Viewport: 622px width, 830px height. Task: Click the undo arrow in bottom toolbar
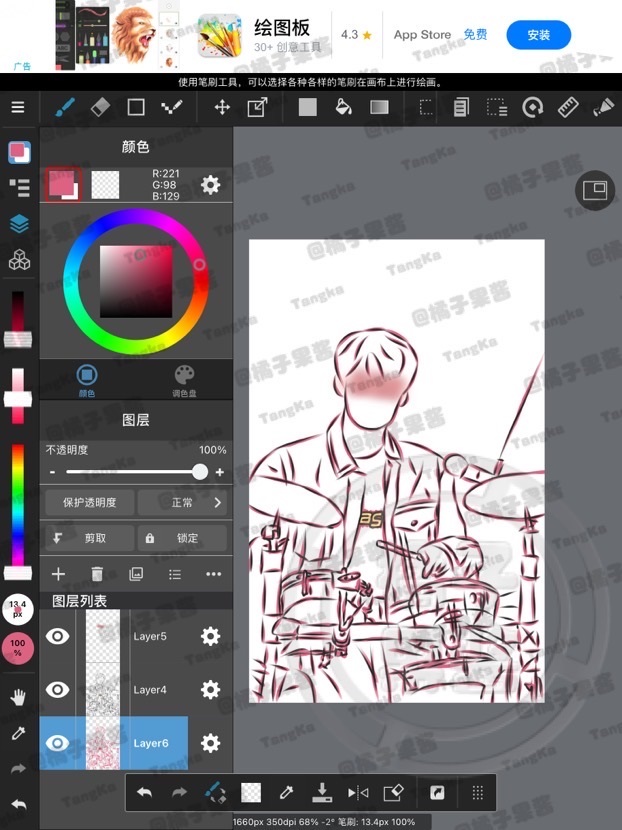(144, 792)
